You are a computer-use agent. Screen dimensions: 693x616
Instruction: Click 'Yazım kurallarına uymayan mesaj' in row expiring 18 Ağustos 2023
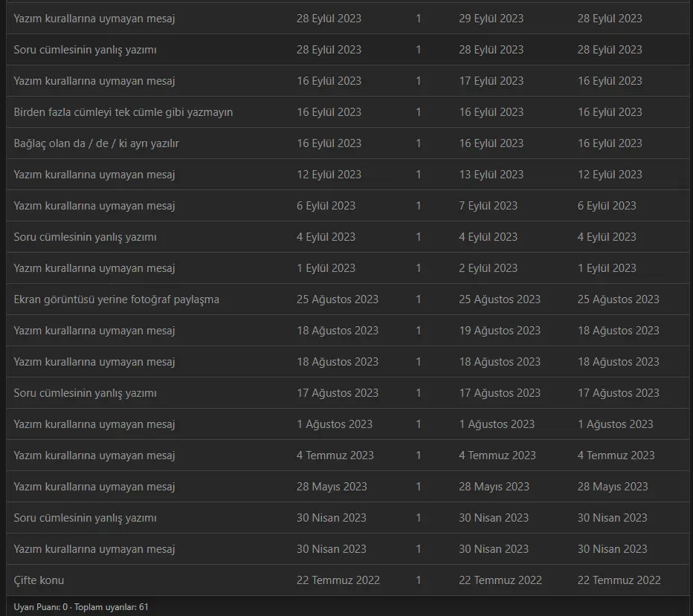[x=94, y=362]
